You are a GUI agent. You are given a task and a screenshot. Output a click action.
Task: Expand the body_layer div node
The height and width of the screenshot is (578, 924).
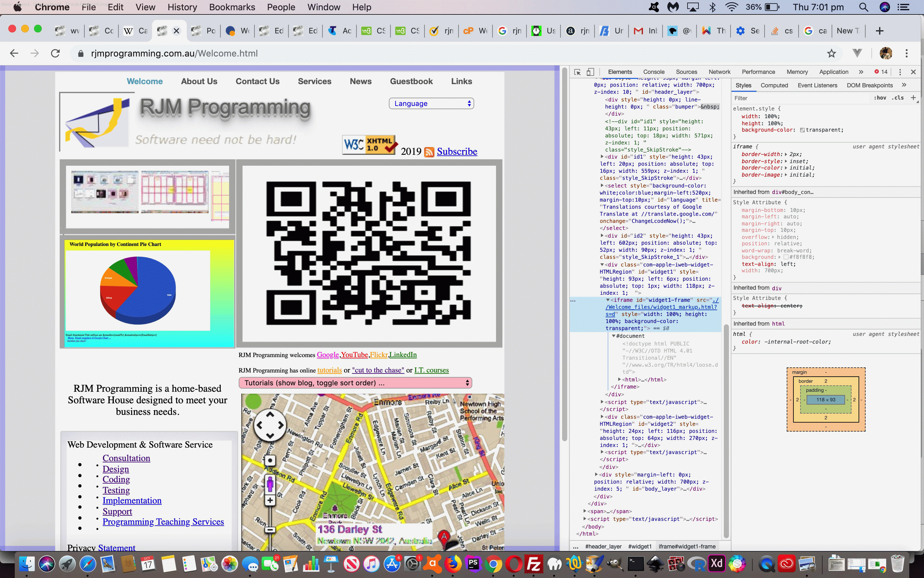pyautogui.click(x=596, y=475)
